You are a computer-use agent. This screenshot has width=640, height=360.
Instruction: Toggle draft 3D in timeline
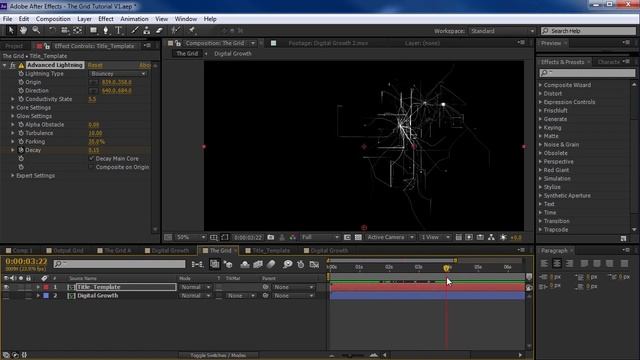click(x=228, y=264)
